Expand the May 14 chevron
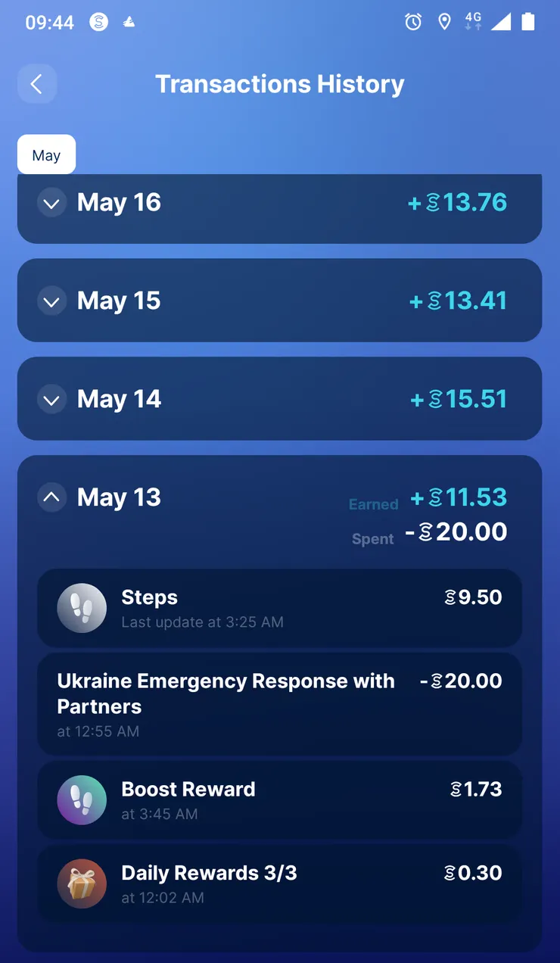This screenshot has height=963, width=560. pos(51,400)
